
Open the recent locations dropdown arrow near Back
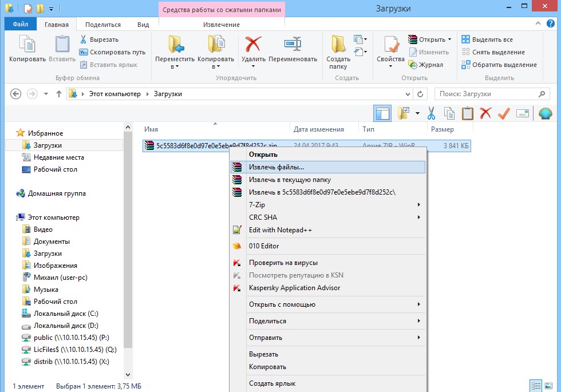[46, 94]
